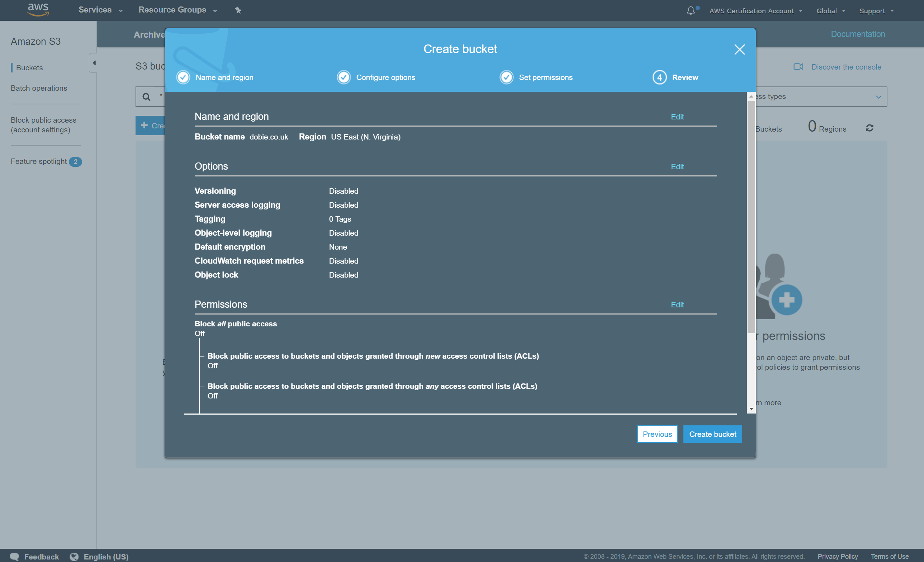
Task: Expand the Resource Groups menu
Action: 178,10
